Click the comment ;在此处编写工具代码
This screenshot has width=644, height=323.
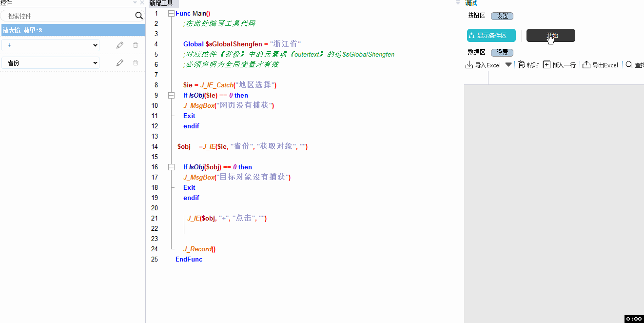(219, 23)
